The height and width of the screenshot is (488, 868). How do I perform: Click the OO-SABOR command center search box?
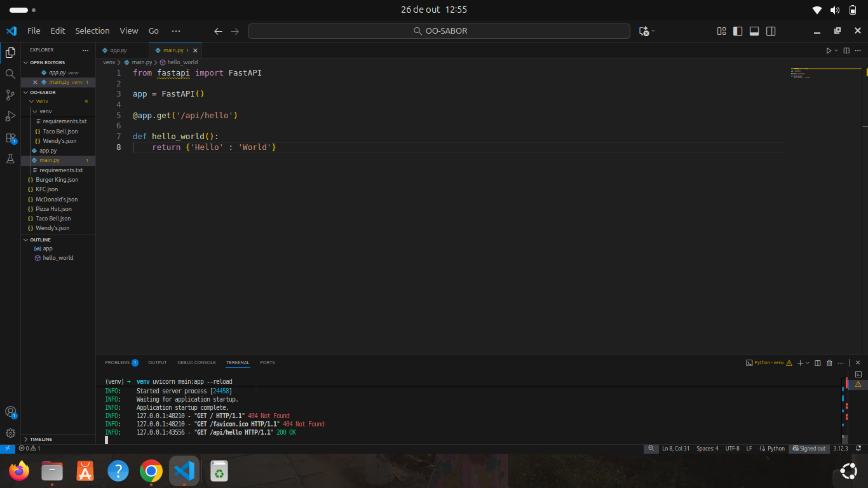pyautogui.click(x=439, y=31)
